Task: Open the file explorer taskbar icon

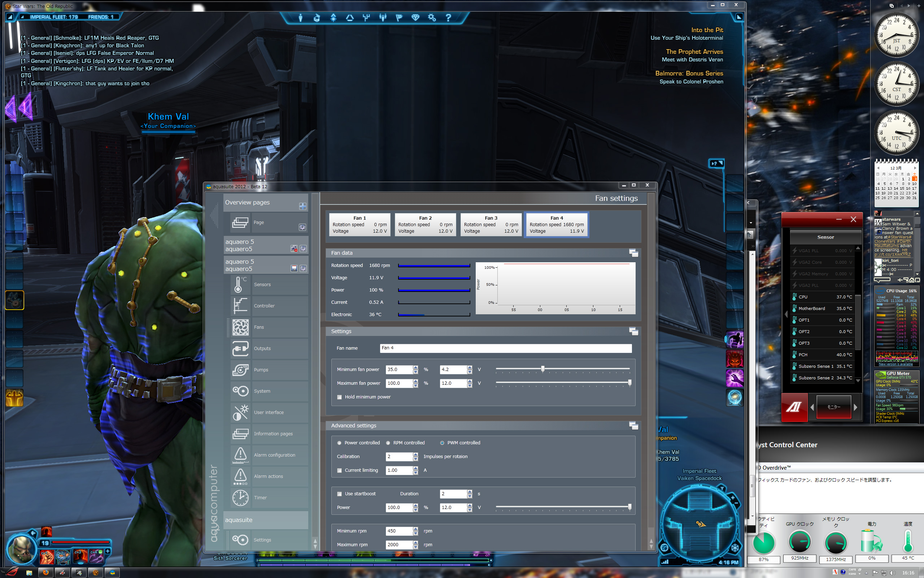Action: pyautogui.click(x=29, y=572)
